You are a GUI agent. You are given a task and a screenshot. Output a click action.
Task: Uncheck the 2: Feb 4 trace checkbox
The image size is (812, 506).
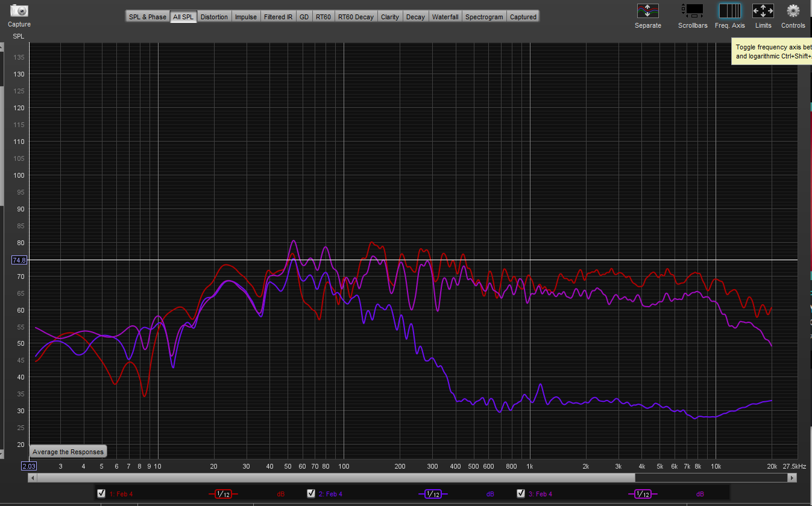(311, 493)
